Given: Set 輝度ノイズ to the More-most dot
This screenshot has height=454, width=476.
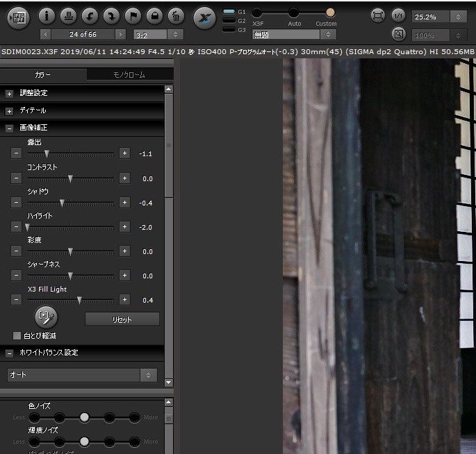Looking at the screenshot, I should [x=134, y=442].
